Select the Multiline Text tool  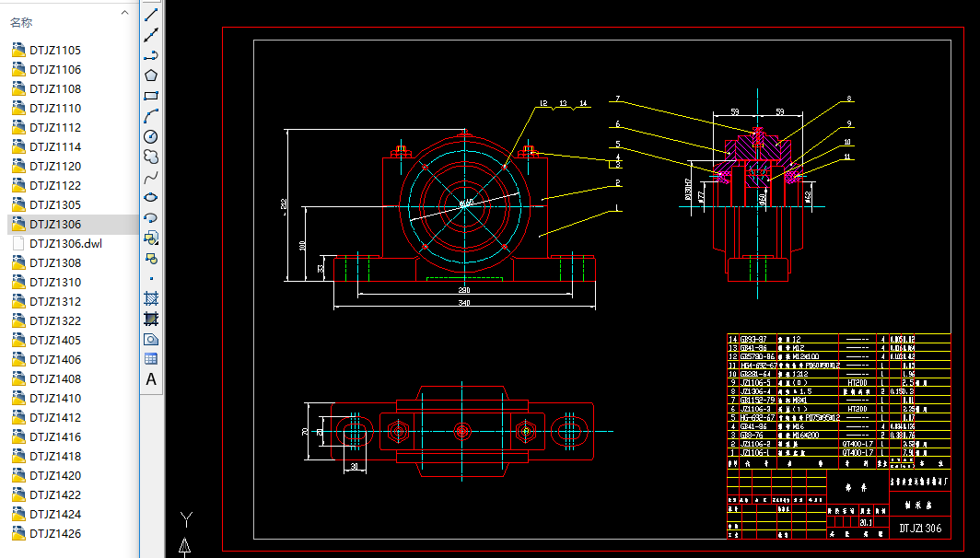coord(151,379)
